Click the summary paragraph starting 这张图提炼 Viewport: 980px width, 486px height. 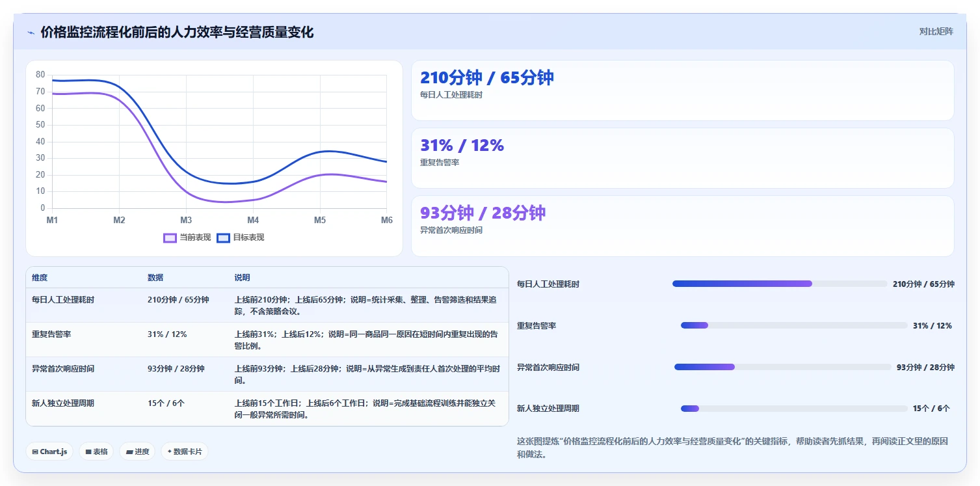coord(733,448)
